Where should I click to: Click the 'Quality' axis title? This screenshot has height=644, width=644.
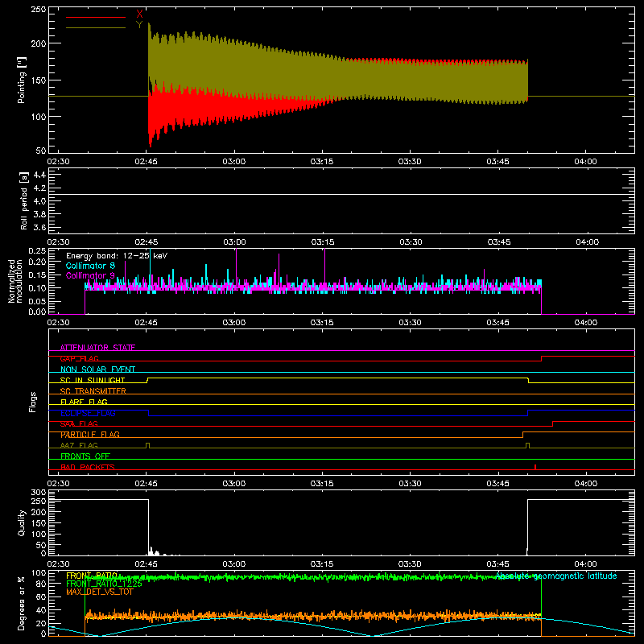[22, 522]
